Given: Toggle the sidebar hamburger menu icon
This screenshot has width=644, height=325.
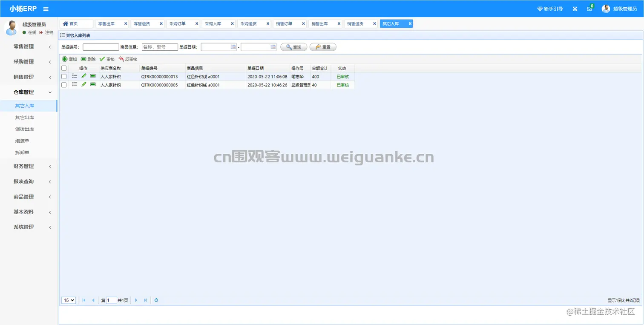Looking at the screenshot, I should tap(46, 9).
